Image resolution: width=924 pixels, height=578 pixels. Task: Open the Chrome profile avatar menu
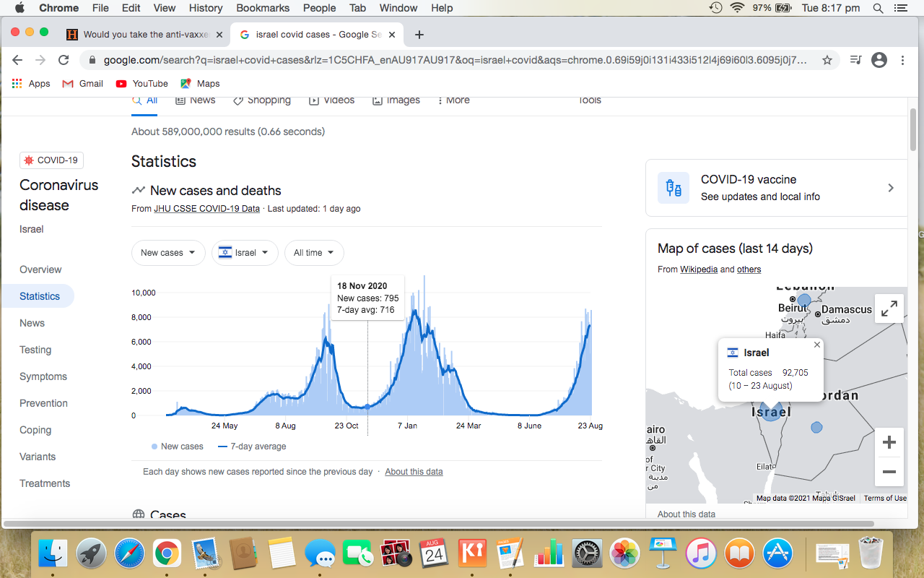tap(879, 61)
